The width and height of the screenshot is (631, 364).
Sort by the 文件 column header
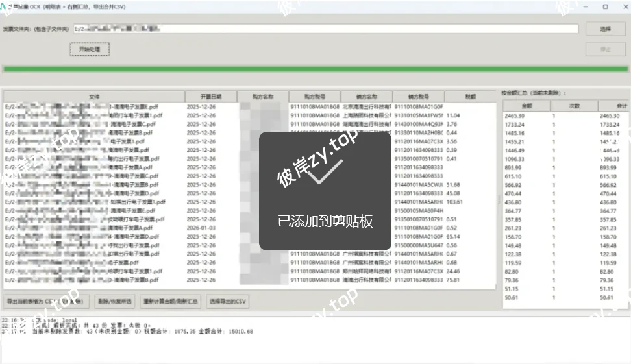93,97
